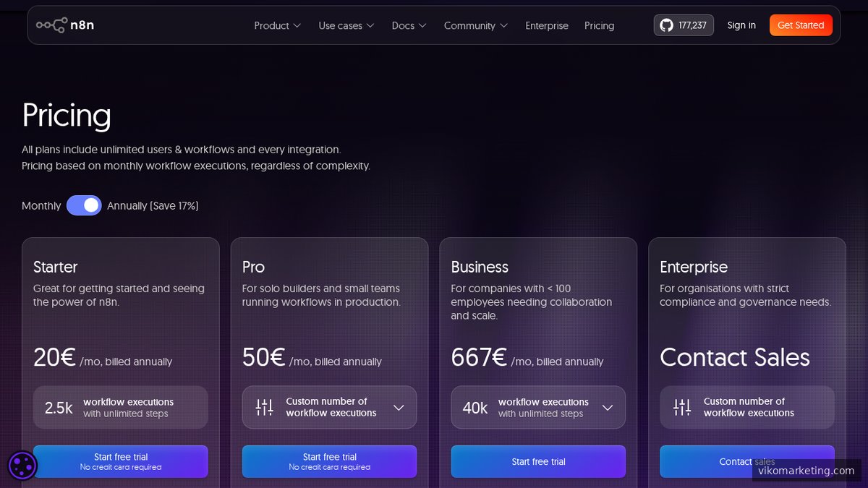Open the Use cases dropdown

click(x=346, y=25)
